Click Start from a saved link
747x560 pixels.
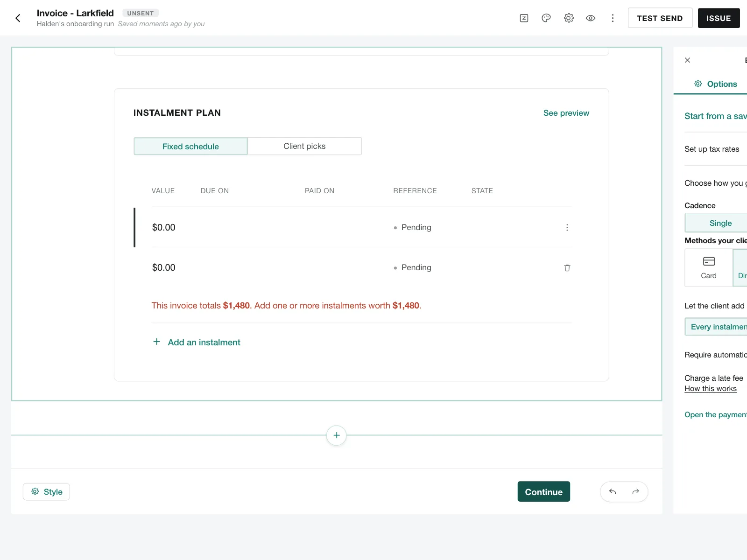pyautogui.click(x=715, y=116)
